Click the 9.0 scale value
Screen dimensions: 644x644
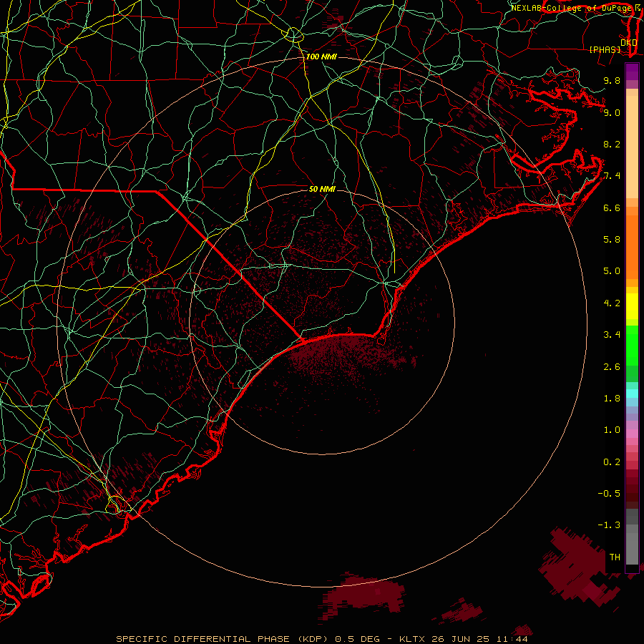pyautogui.click(x=612, y=112)
